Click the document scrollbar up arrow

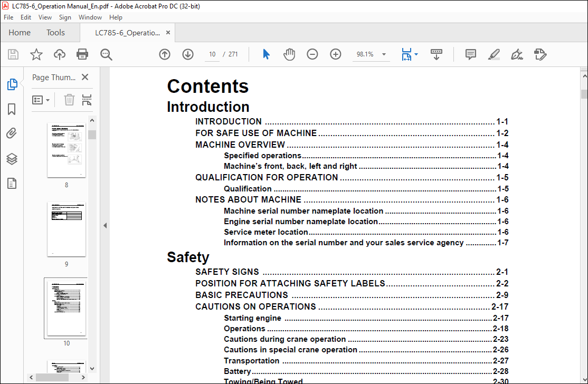tap(584, 76)
